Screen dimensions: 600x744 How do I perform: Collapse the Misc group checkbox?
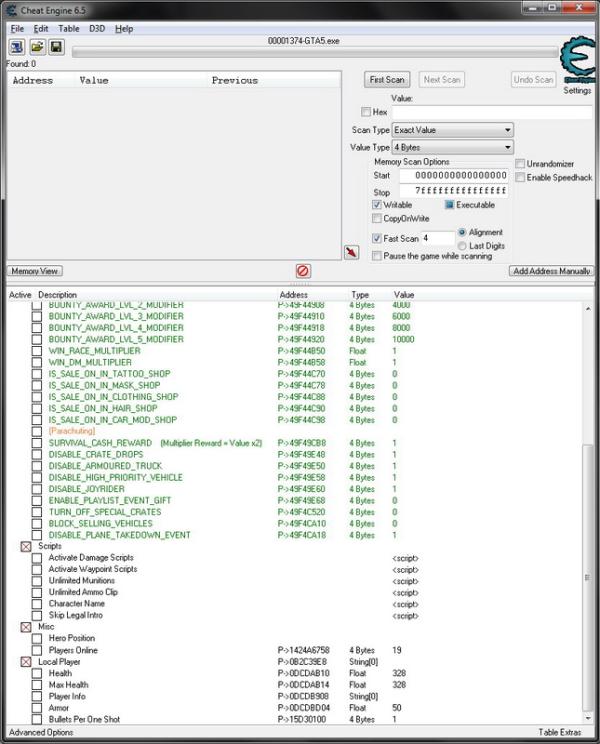(x=26, y=627)
